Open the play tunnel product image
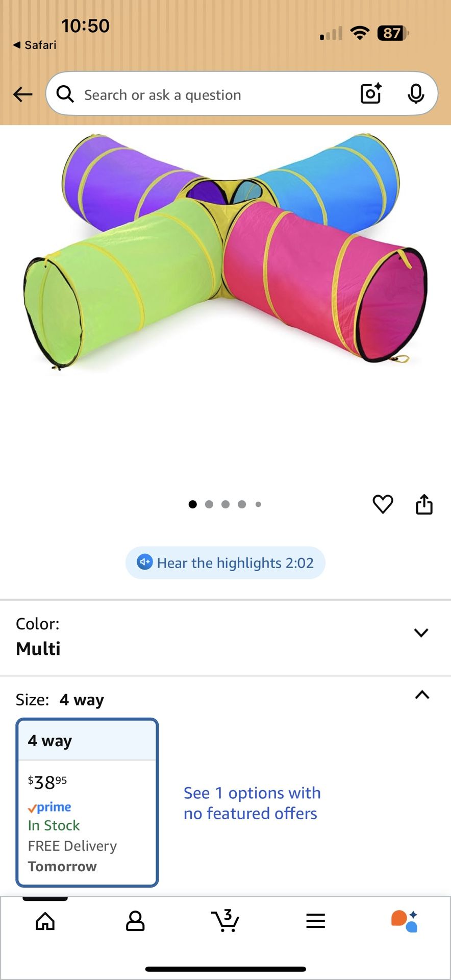Viewport: 451px width, 980px height. 225,250
